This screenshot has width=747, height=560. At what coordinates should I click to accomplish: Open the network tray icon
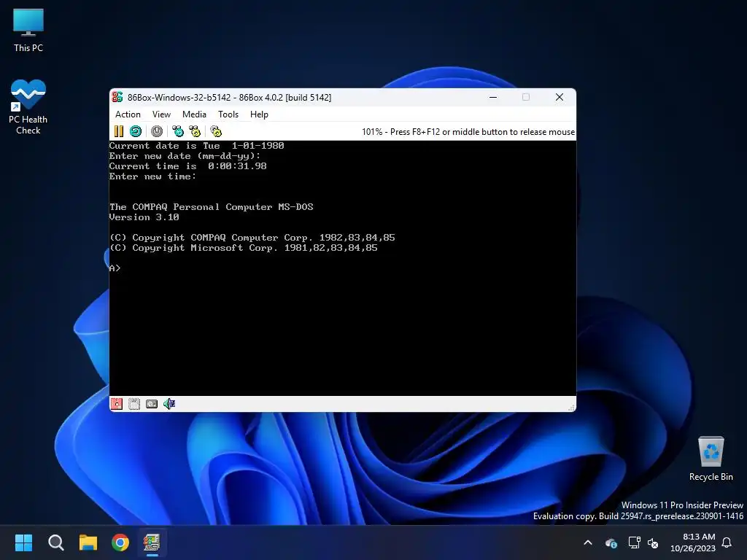coord(634,542)
